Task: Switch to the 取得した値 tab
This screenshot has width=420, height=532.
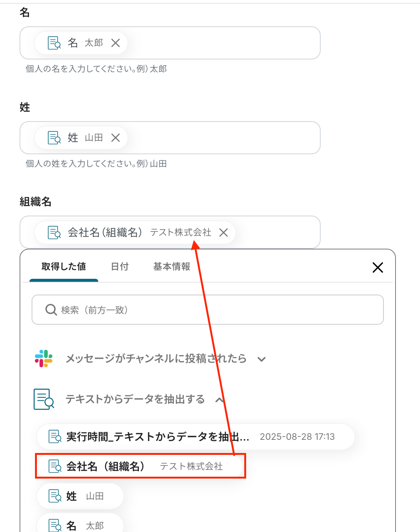Action: coord(64,267)
